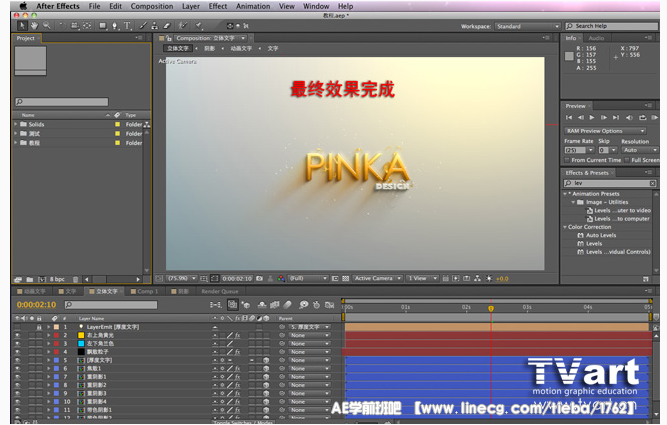Open comp flowchart view icon
Screen dimensions: 667x425
tap(477, 279)
